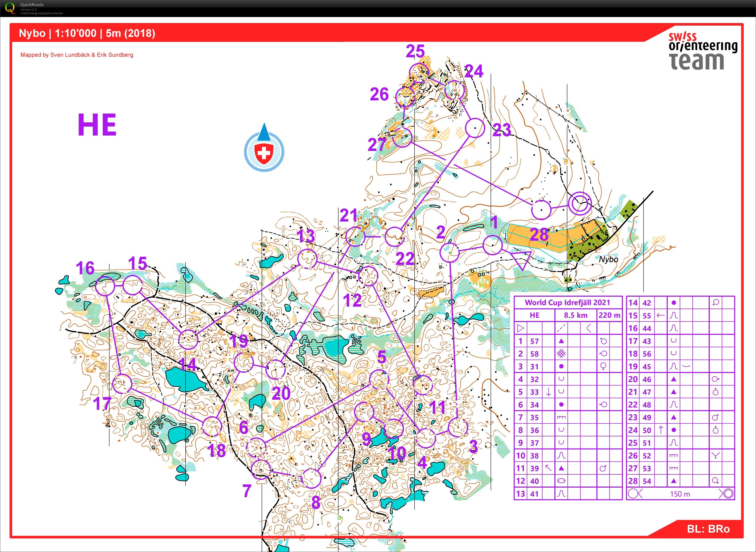Click the "220 m" climb cell
756x552 pixels.
(609, 315)
